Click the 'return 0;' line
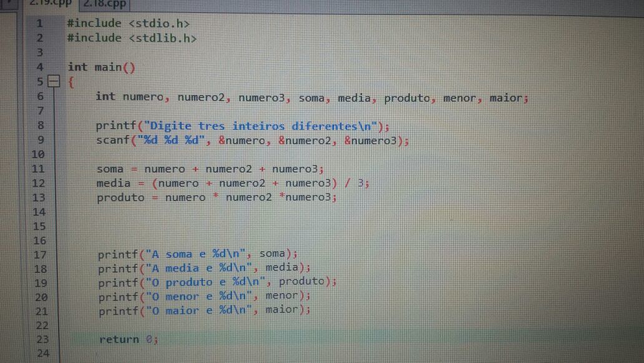 click(x=129, y=339)
